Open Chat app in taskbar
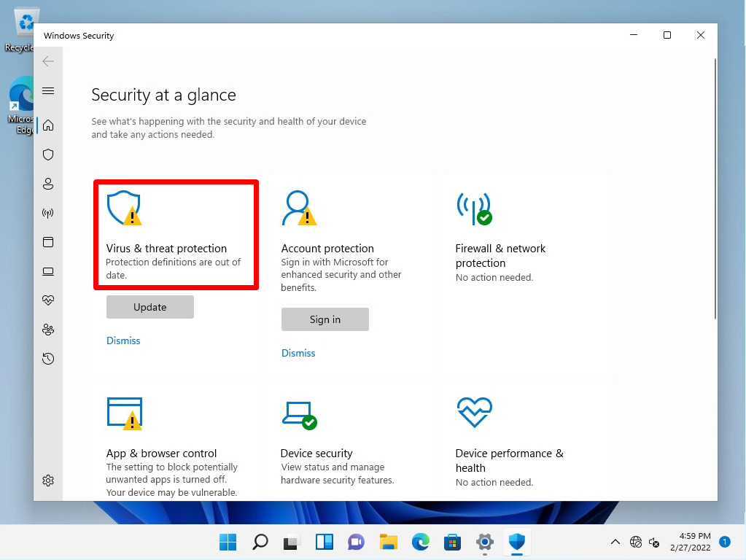Image resolution: width=746 pixels, height=560 pixels. pyautogui.click(x=356, y=542)
